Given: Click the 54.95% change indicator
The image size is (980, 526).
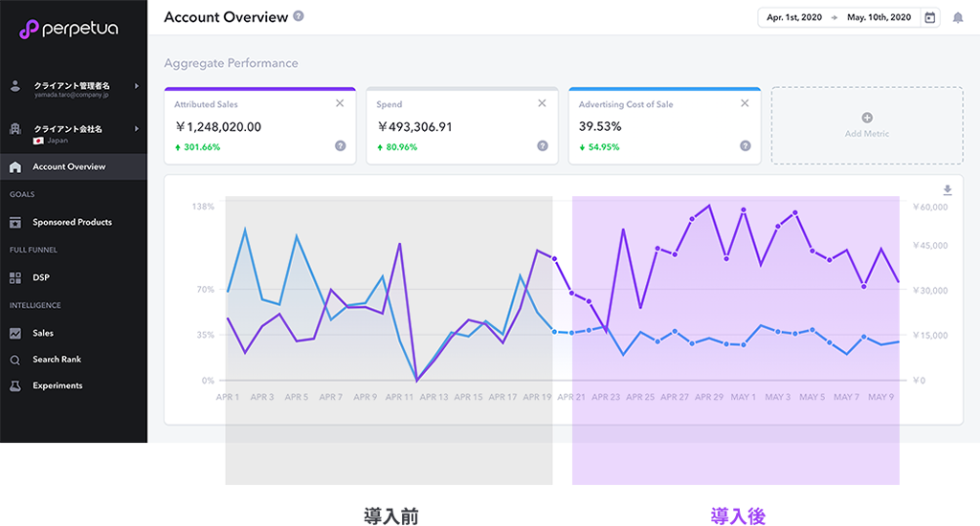Looking at the screenshot, I should click(599, 147).
